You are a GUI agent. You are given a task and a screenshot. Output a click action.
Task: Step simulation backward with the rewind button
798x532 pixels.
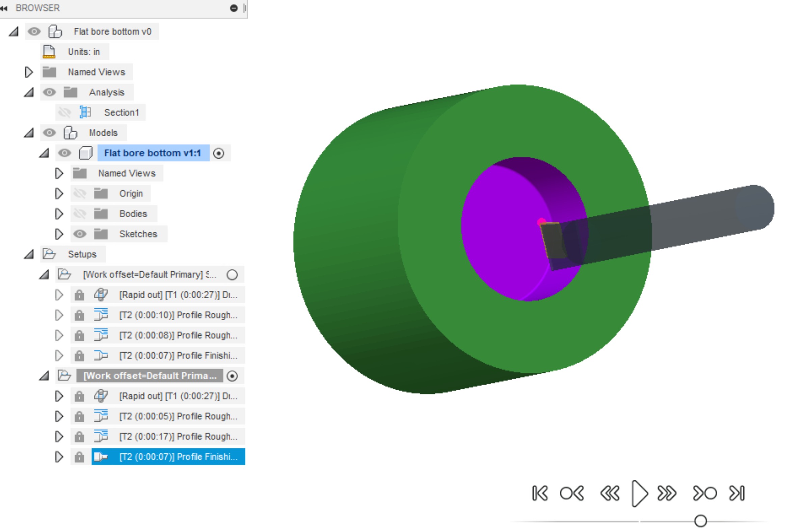610,493
